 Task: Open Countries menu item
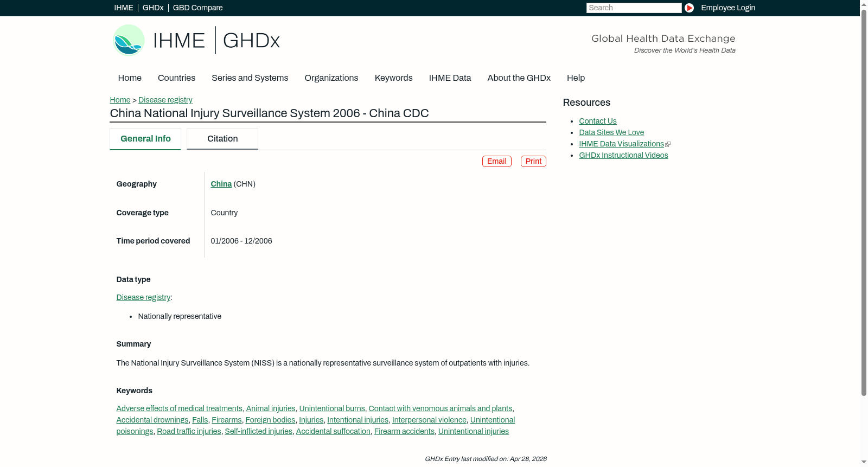tap(176, 78)
